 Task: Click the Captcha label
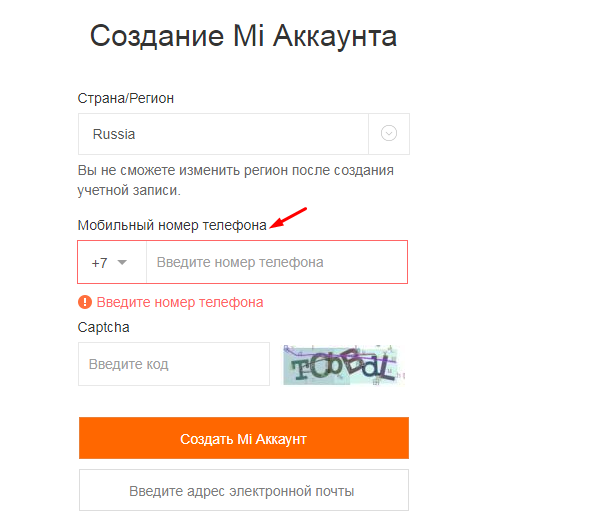pos(103,327)
